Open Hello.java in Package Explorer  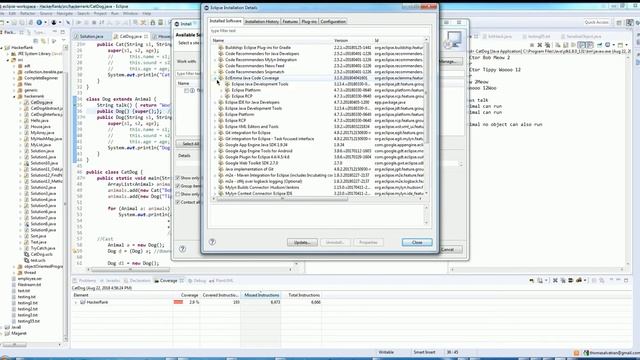point(40,121)
